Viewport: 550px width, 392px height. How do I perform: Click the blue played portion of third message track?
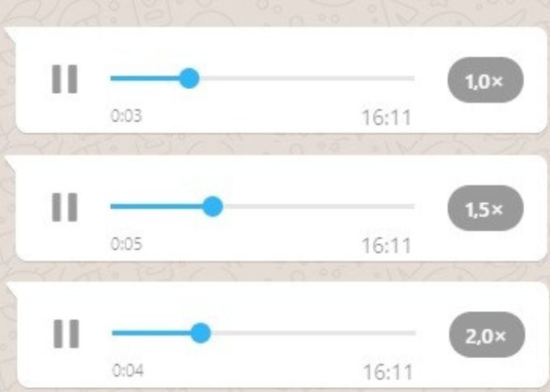coord(151,333)
